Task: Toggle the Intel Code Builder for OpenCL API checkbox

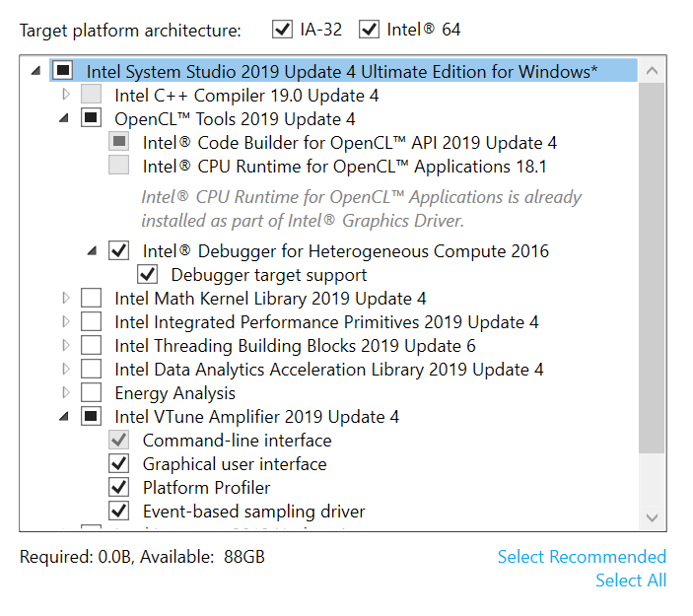Action: [119, 141]
